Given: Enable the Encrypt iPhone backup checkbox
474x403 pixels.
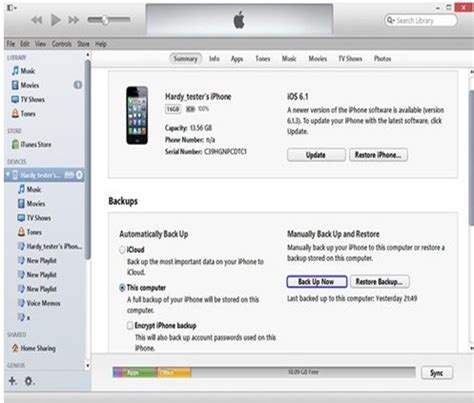Looking at the screenshot, I should [x=130, y=325].
